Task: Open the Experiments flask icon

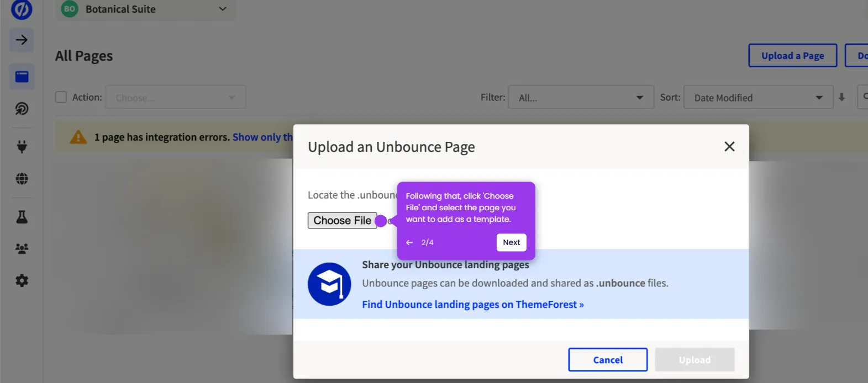Action: coord(22,217)
